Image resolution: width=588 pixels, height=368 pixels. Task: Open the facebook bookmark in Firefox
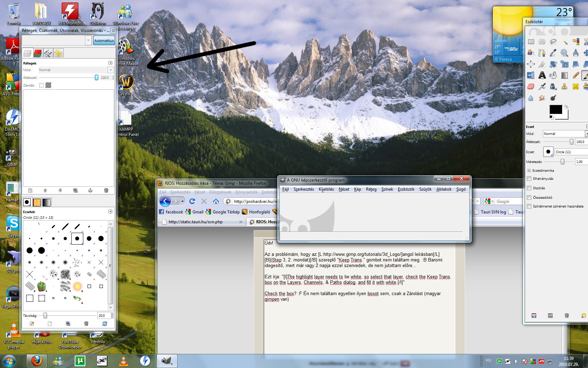click(171, 212)
